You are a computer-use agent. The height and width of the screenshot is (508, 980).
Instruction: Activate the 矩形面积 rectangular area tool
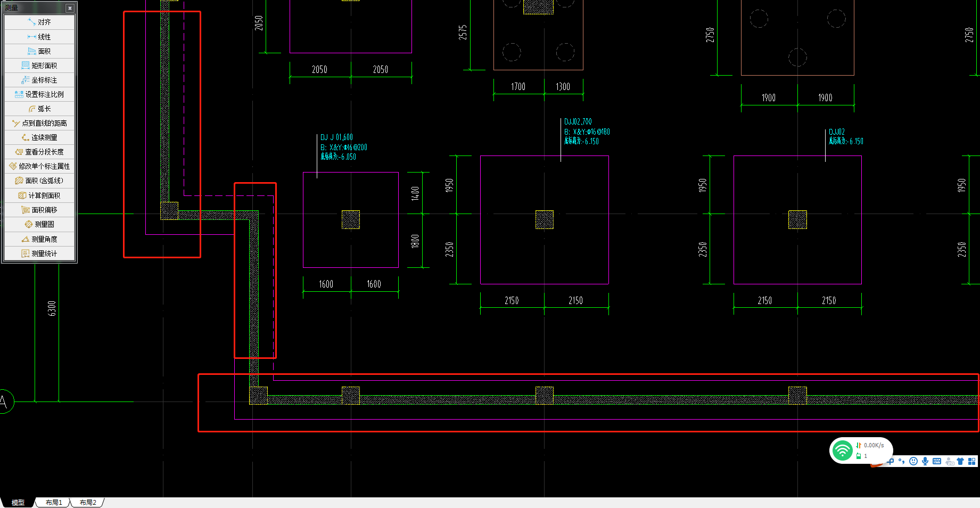coord(39,65)
